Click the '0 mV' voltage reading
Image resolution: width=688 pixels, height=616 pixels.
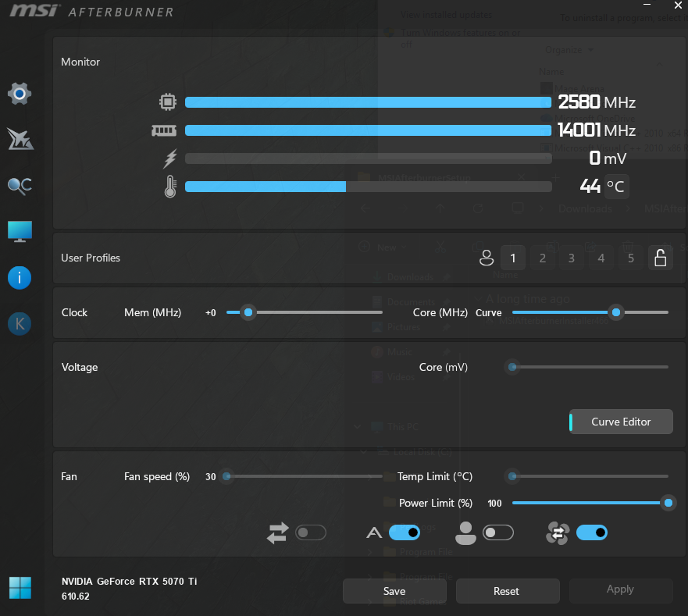click(x=608, y=158)
